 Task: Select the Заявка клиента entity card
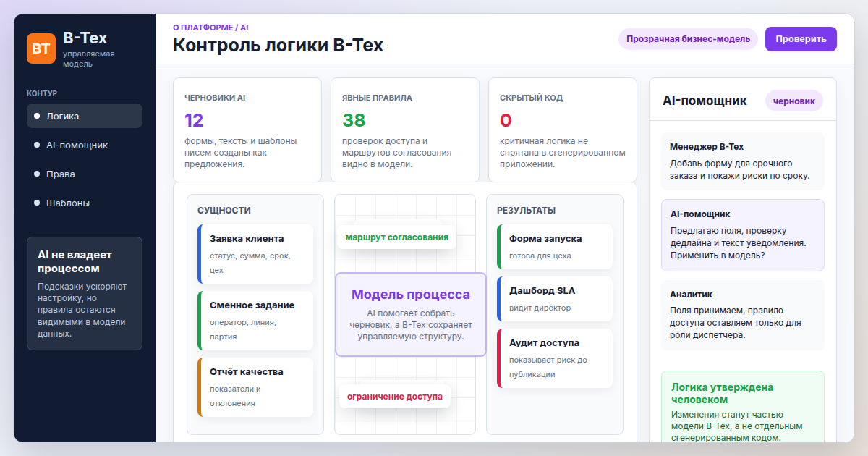[255, 253]
